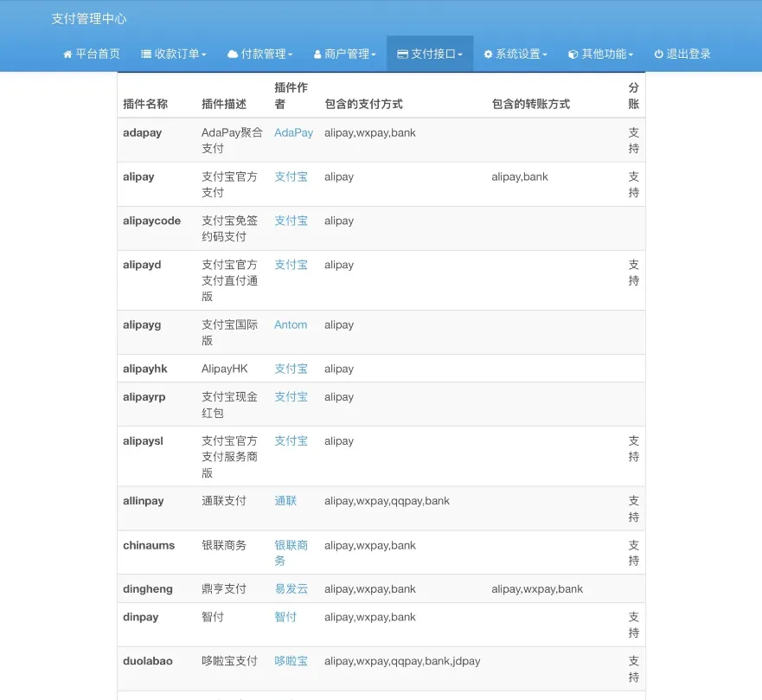Open the 哆啦宝 author link
Screen dimensions: 762x700
[291, 661]
